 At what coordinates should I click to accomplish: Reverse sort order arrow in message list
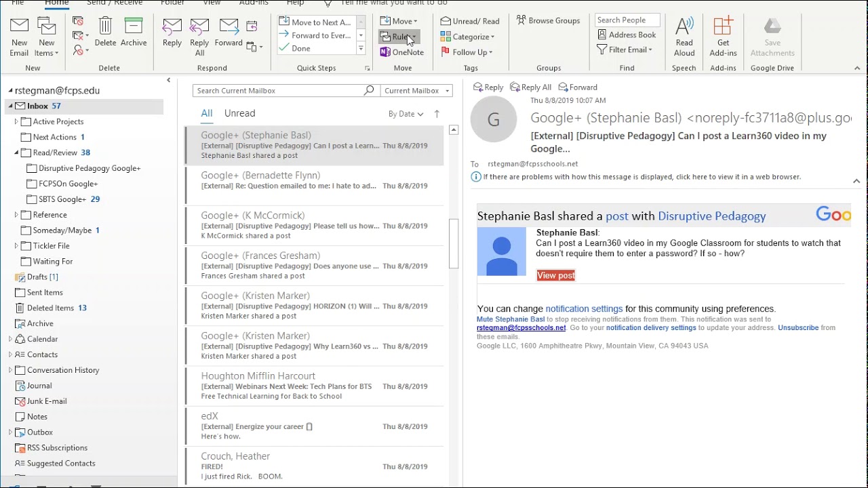tap(437, 114)
